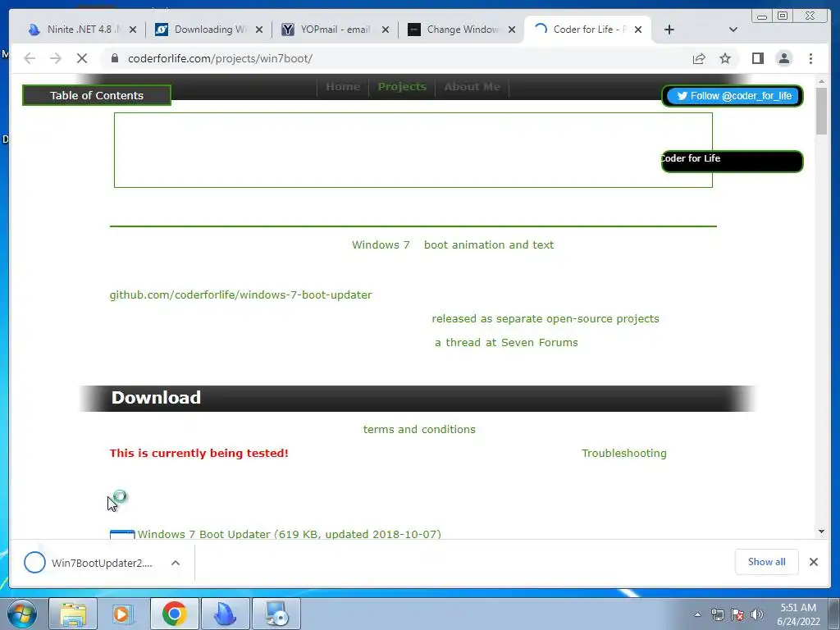The height and width of the screenshot is (630, 840).
Task: Download Windows 7 Boot Updater (619 KB) link
Action: tap(290, 534)
